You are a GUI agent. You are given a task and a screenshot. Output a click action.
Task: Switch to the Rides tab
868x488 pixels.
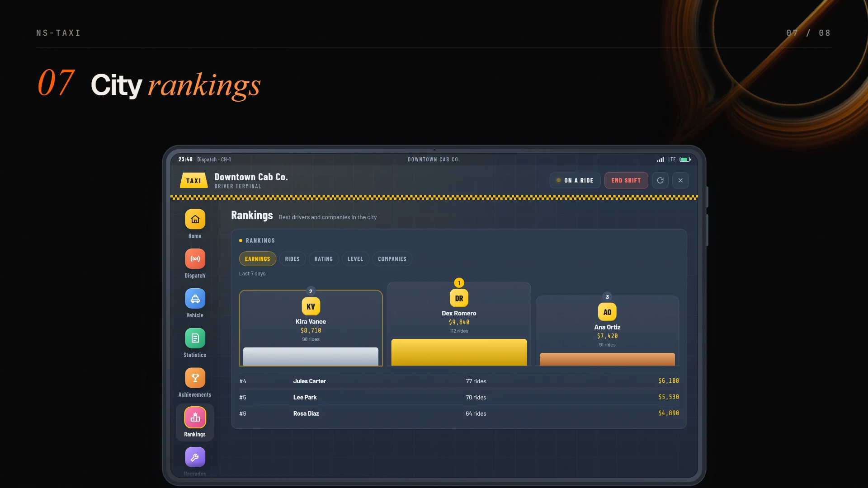[292, 259]
